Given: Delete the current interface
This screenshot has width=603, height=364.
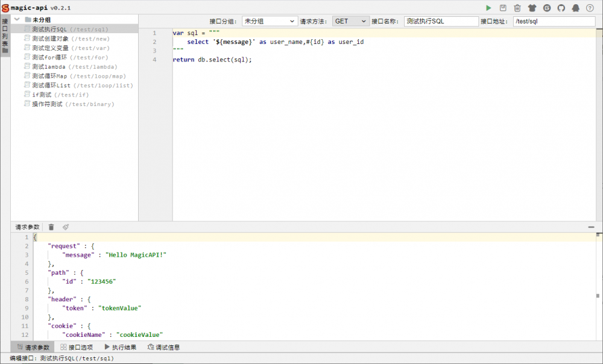Looking at the screenshot, I should 517,7.
